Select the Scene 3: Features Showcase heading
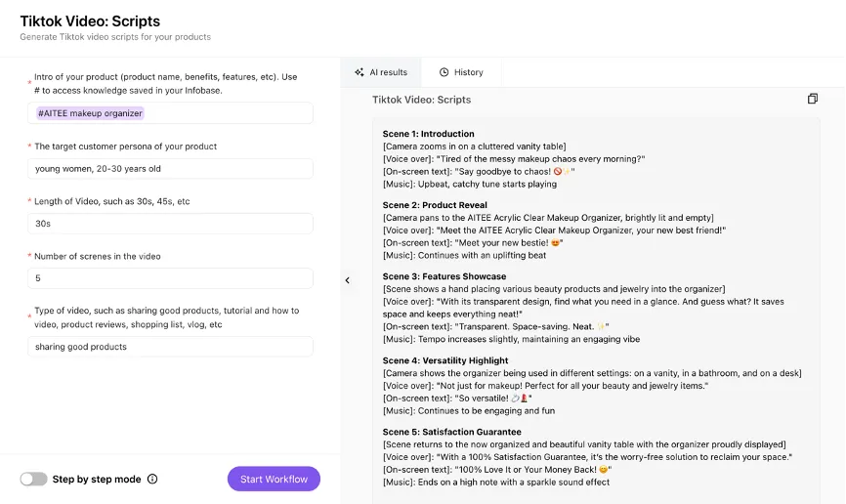This screenshot has width=846, height=504. click(x=444, y=276)
